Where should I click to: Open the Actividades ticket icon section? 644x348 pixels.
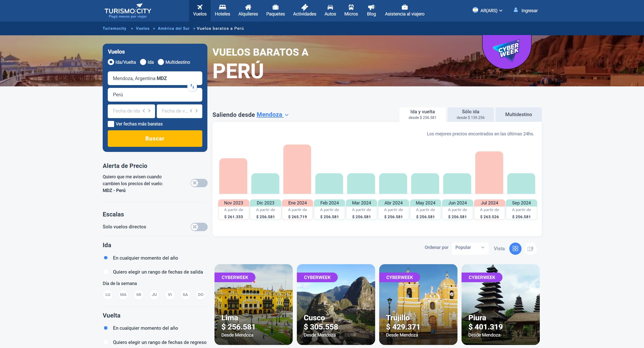(x=304, y=11)
